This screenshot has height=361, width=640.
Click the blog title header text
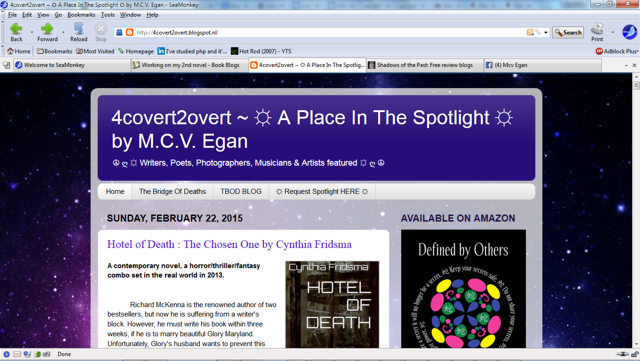coord(312,129)
